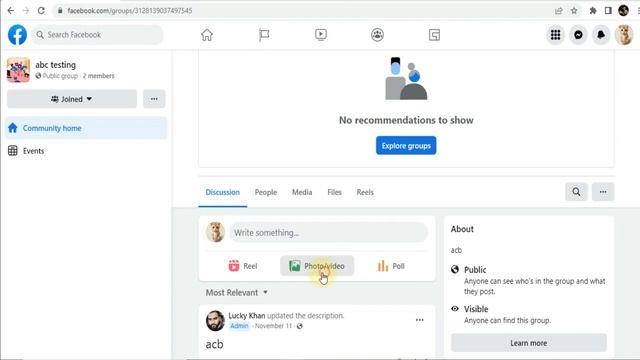Open the Most Relevant sort dropdown
This screenshot has width=640, height=360.
pyautogui.click(x=237, y=293)
